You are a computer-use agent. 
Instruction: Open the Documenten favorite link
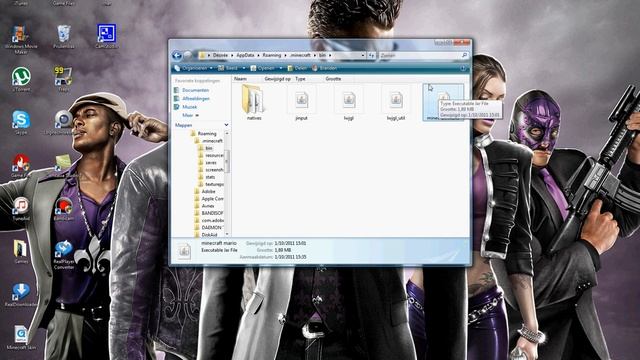[x=195, y=90]
